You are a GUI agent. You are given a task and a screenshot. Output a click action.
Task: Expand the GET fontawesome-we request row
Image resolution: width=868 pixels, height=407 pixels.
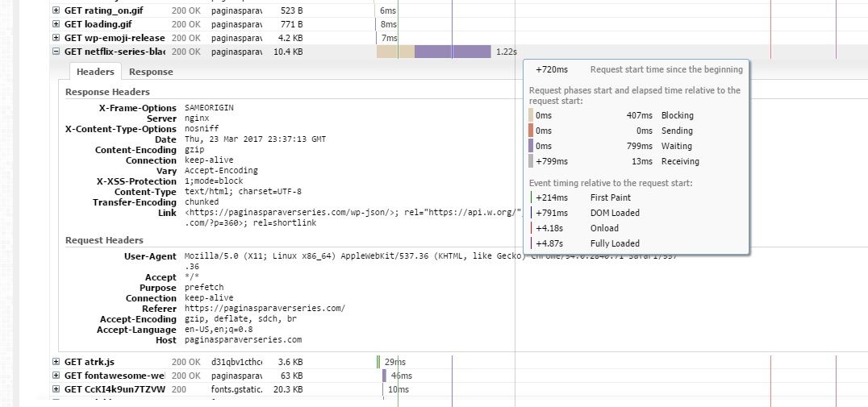click(56, 376)
